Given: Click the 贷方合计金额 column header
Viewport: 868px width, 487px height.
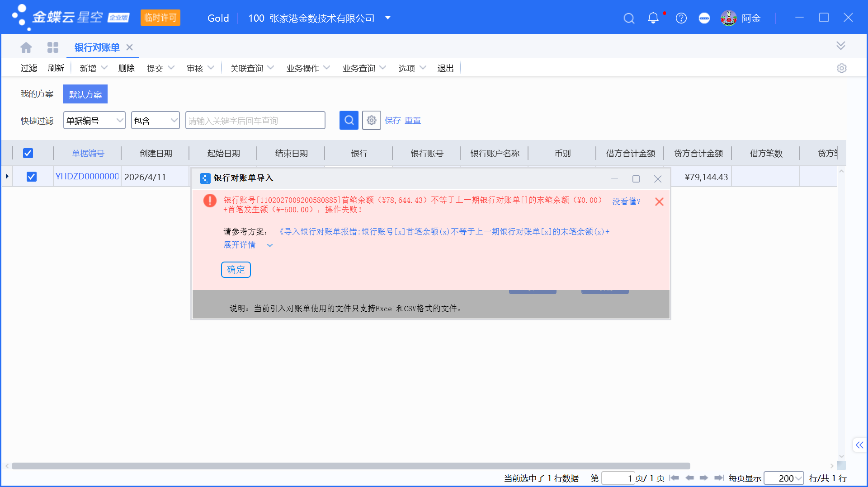Looking at the screenshot, I should [x=698, y=153].
